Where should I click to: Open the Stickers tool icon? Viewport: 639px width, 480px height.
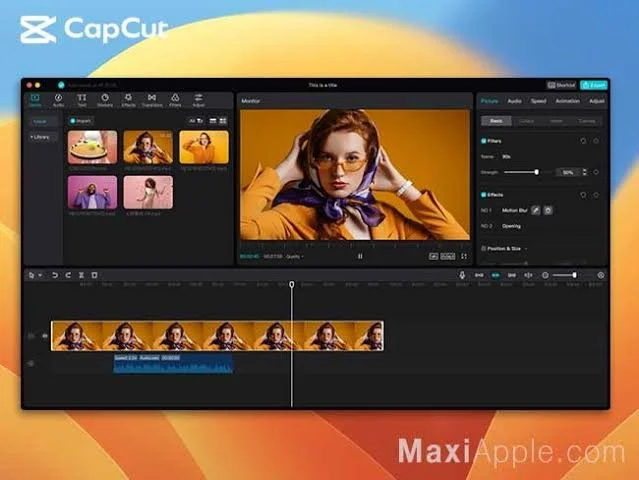105,98
